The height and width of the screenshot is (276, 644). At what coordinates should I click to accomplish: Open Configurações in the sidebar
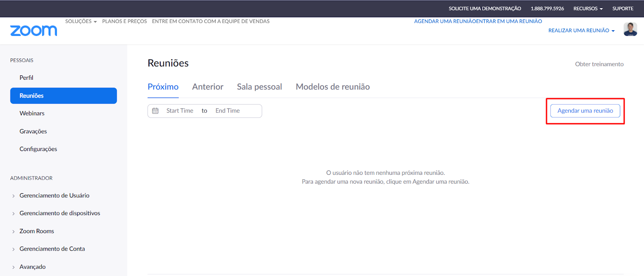coord(38,149)
